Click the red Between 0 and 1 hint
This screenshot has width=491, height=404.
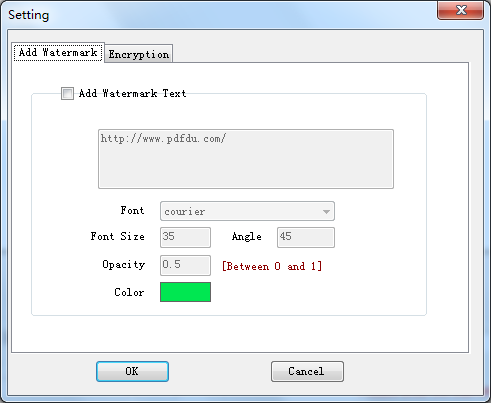(272, 266)
